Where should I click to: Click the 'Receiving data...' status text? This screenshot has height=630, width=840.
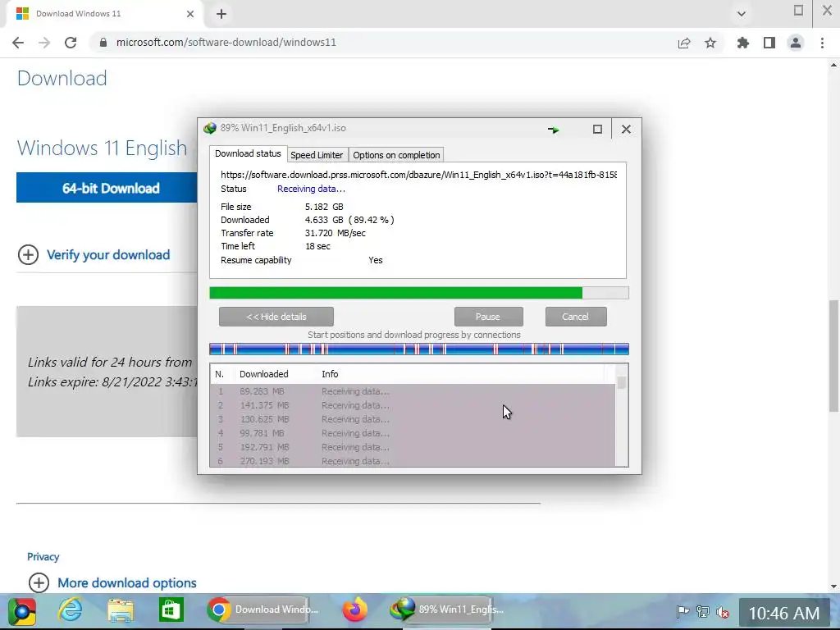pos(311,189)
